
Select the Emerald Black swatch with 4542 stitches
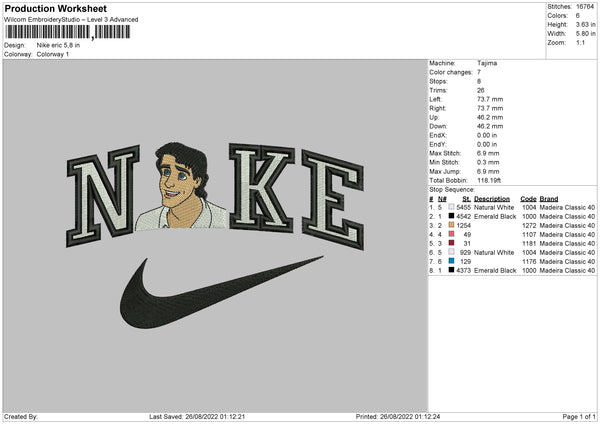point(452,216)
